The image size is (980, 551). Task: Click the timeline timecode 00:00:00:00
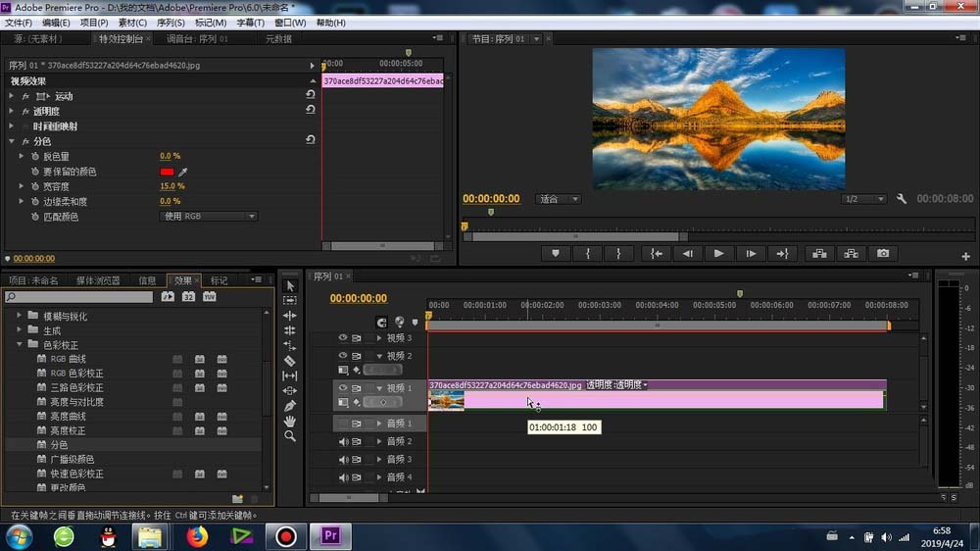pos(358,298)
